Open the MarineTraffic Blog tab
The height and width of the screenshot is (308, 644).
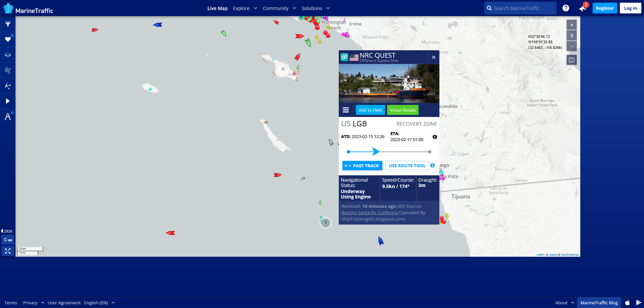[x=599, y=303]
